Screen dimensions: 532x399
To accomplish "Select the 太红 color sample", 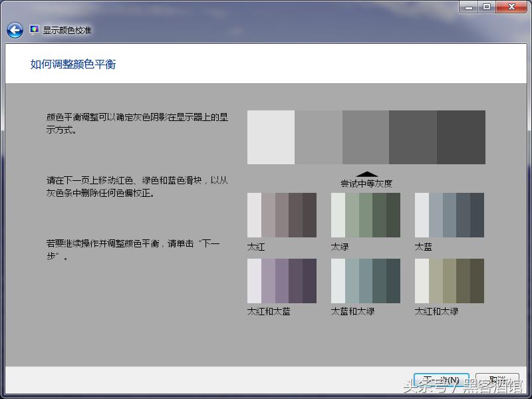I will (x=281, y=214).
